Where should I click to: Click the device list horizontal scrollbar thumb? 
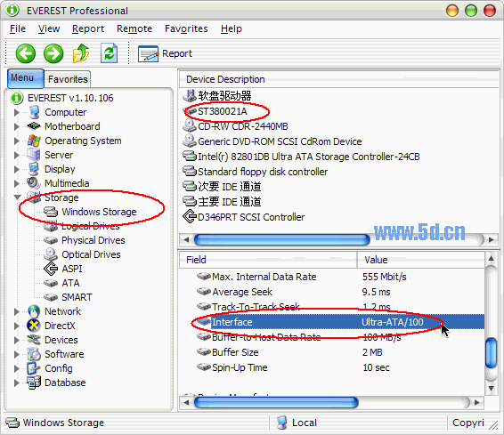click(x=282, y=239)
